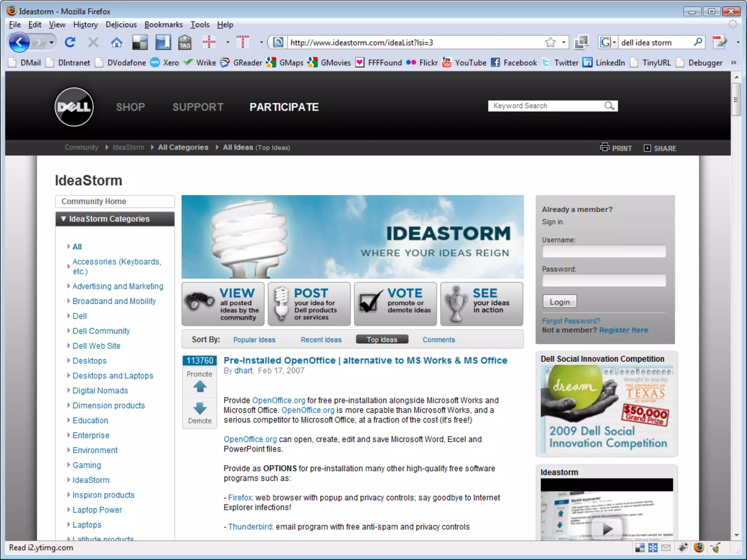Click the Dell logo
The image size is (747, 560).
(x=74, y=107)
